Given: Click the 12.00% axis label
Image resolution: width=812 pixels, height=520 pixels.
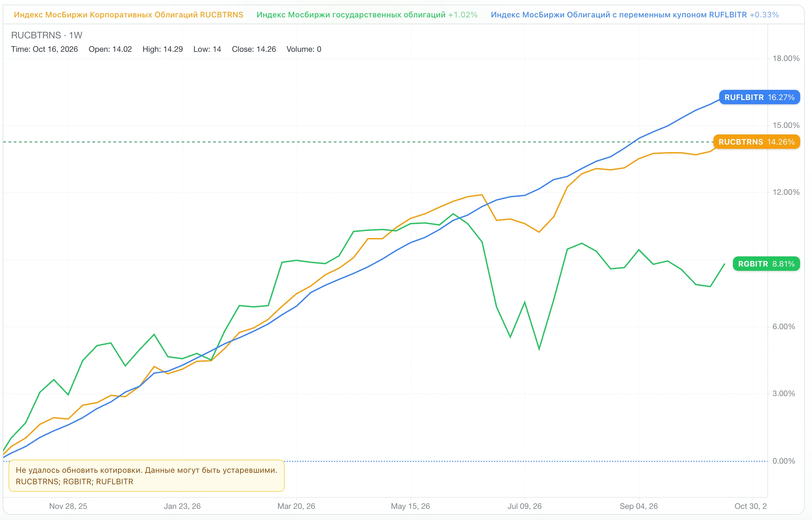Looking at the screenshot, I should pyautogui.click(x=786, y=192).
